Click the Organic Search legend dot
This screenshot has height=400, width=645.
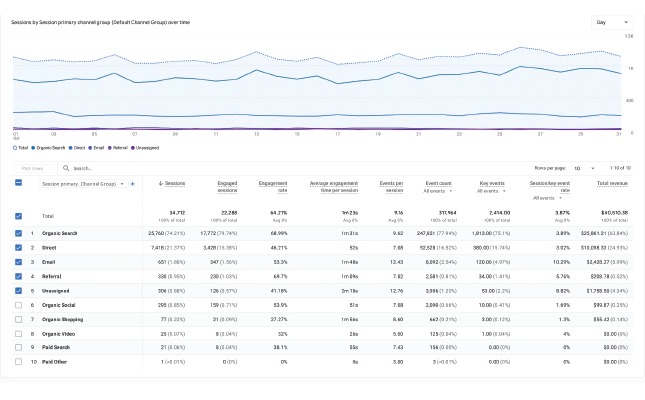click(33, 148)
